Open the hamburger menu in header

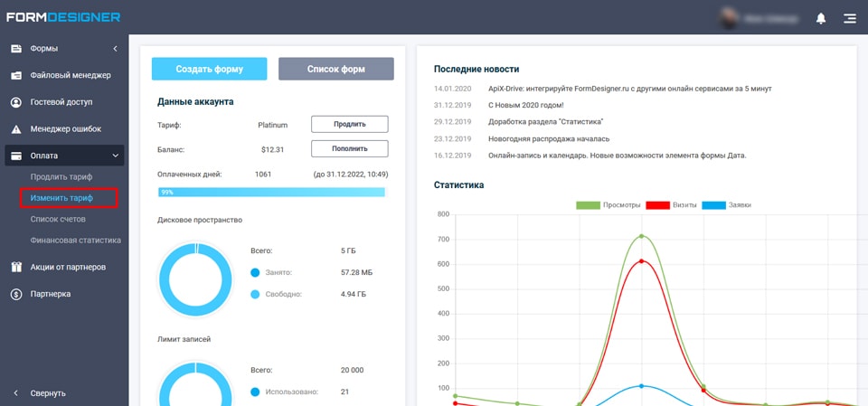849,18
